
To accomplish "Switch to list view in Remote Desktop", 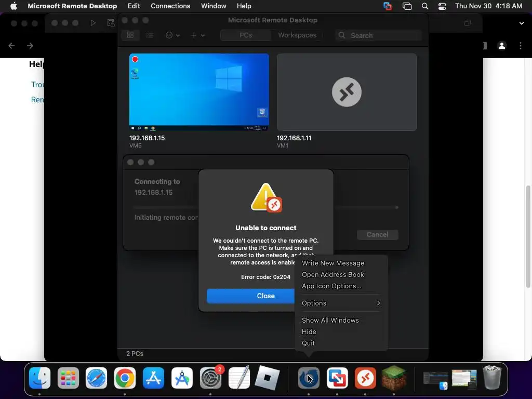I will (x=150, y=35).
